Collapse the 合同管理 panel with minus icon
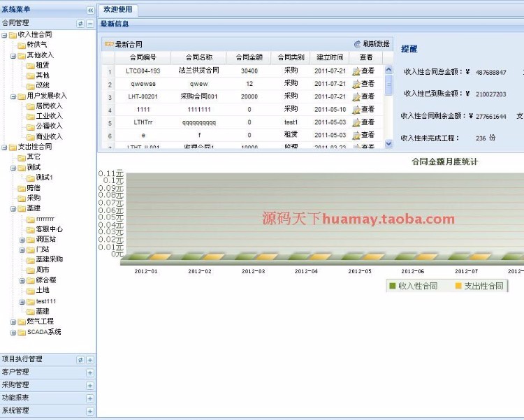This screenshot has height=420, width=524. click(90, 24)
